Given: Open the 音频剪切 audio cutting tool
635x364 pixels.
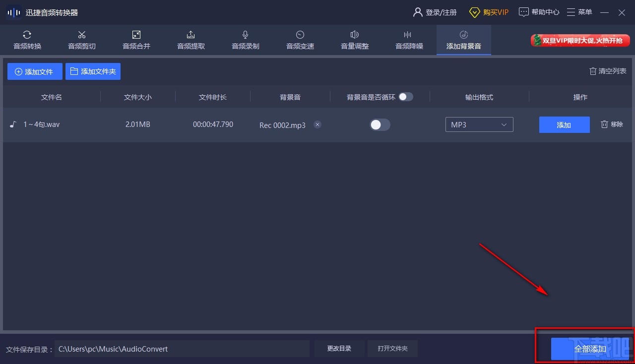Looking at the screenshot, I should (82, 40).
